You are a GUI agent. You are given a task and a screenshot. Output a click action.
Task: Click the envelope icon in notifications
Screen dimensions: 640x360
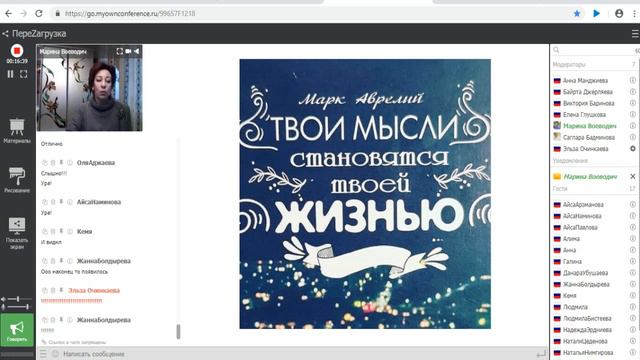tap(557, 176)
